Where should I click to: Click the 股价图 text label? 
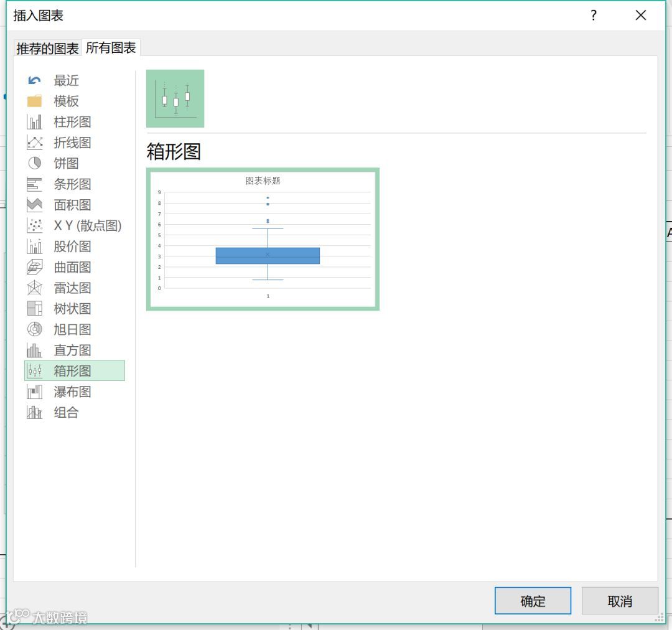pos(72,246)
